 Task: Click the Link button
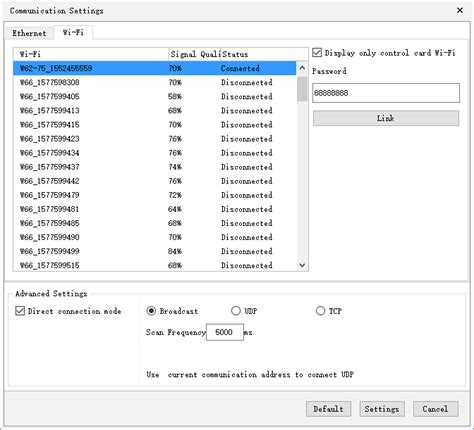pyautogui.click(x=386, y=118)
